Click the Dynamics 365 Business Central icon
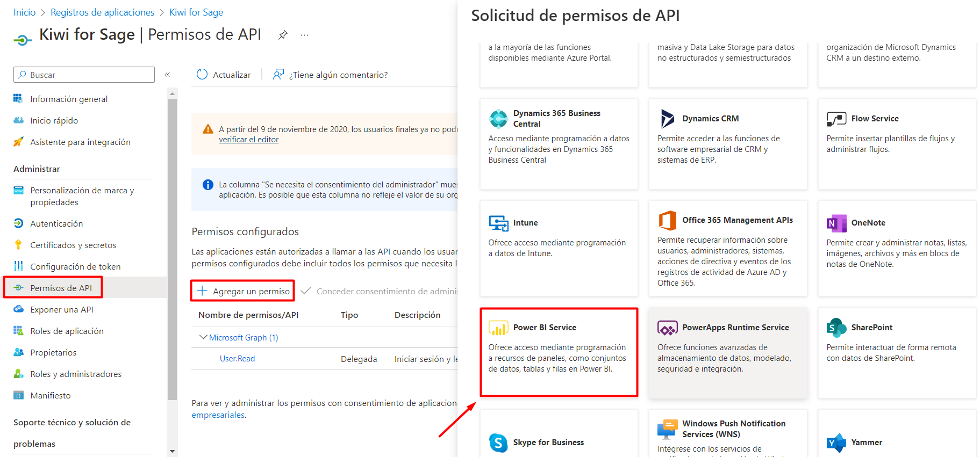Image resolution: width=980 pixels, height=457 pixels. (x=498, y=119)
